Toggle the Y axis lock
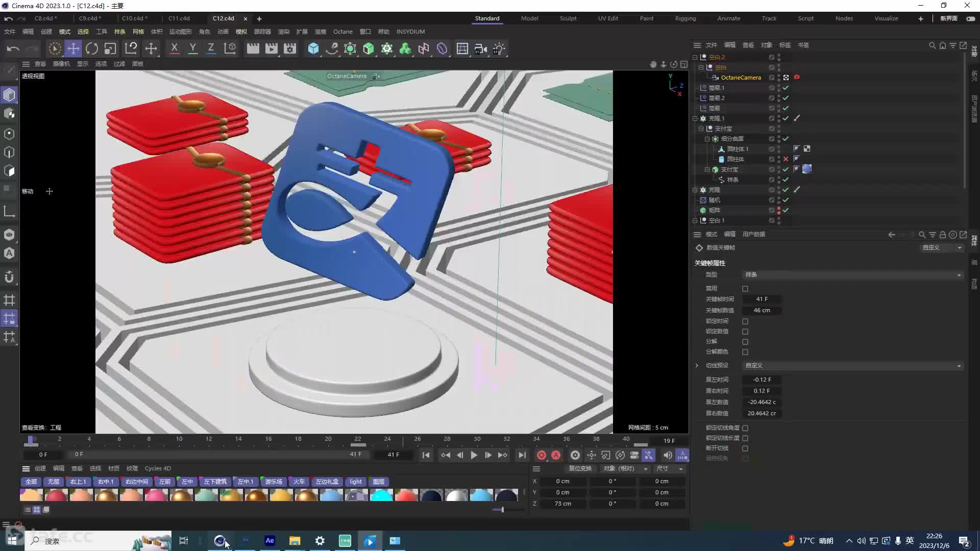 tap(192, 48)
